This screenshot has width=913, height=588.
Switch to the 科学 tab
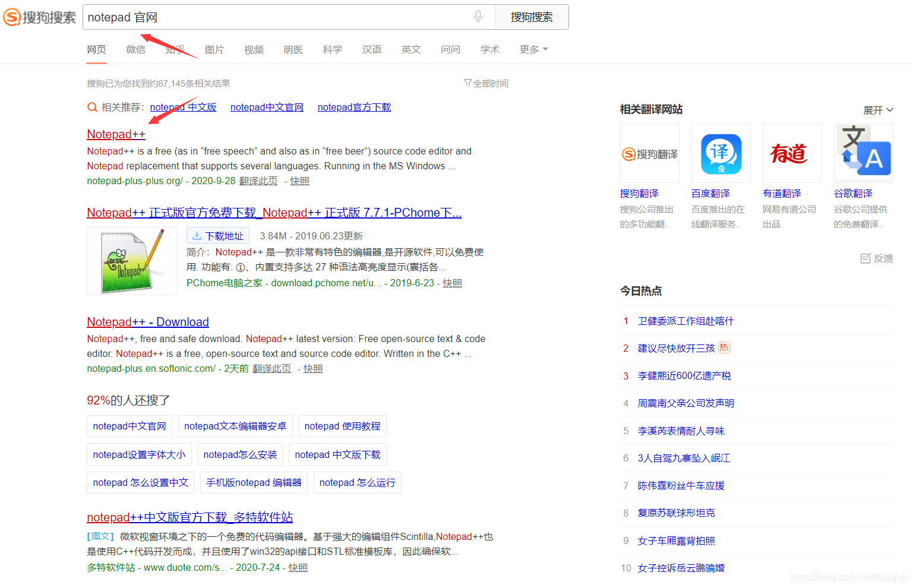[333, 50]
